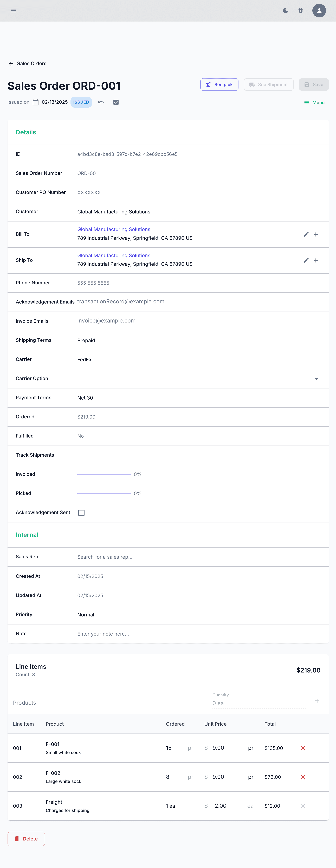Click the $72.00 line total
This screenshot has height=868, width=336.
[273, 777]
